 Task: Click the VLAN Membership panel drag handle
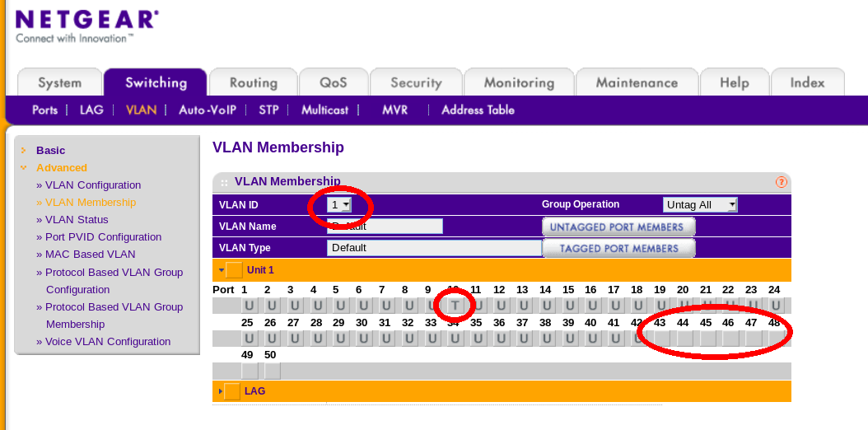224,182
